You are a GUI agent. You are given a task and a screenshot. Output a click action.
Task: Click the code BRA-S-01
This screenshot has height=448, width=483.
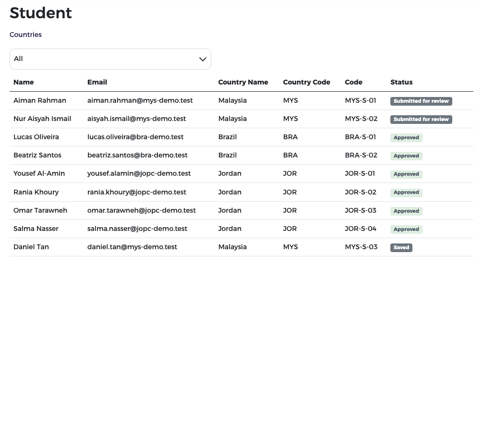click(x=361, y=137)
